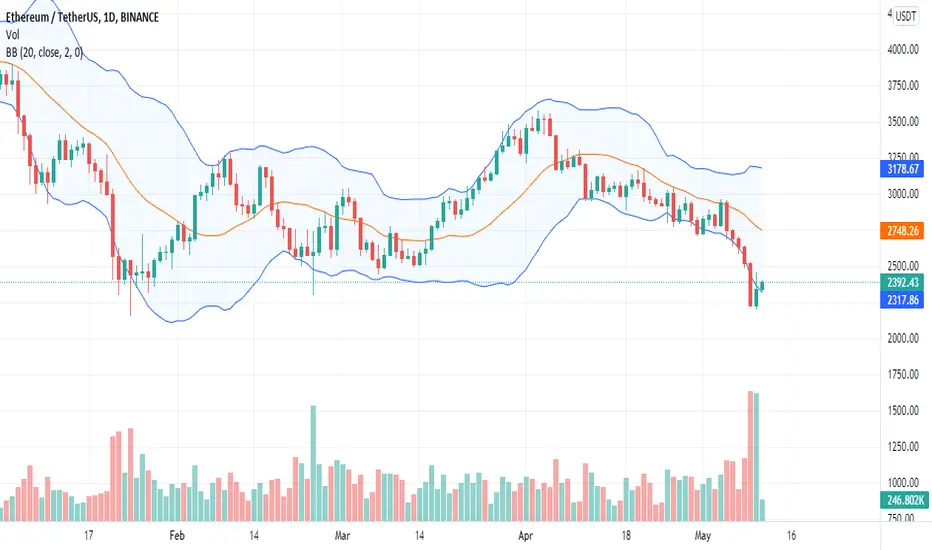Select the Vol indicator label

12,35
